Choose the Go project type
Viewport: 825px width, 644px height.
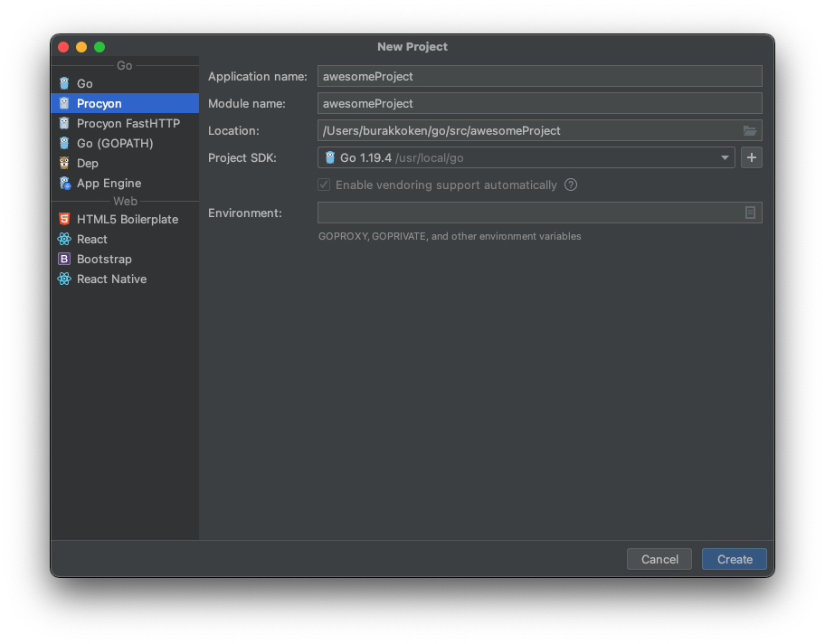pyautogui.click(x=125, y=83)
